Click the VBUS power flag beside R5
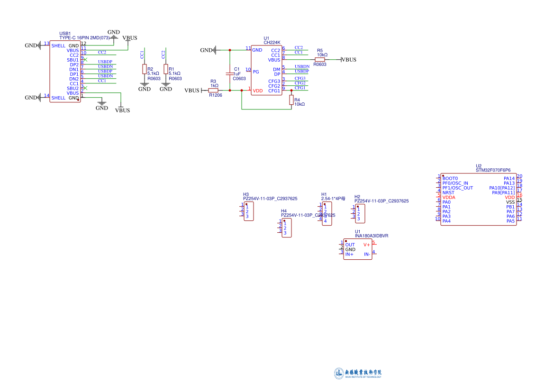Screen dimensions: 554x392 click(348, 60)
